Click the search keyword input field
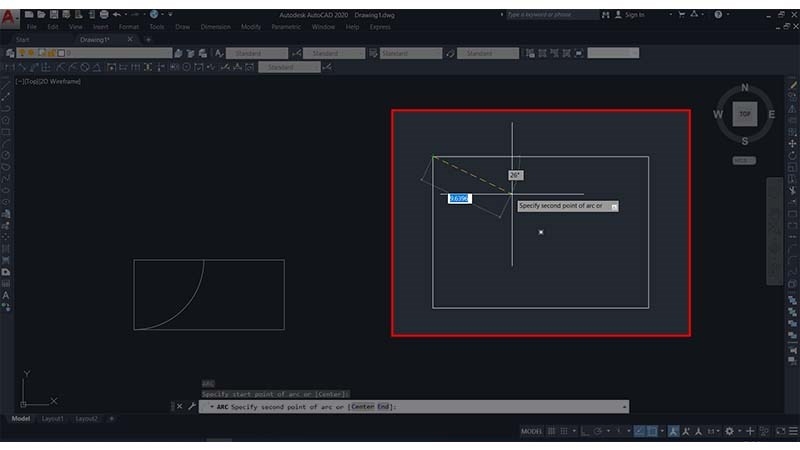The height and width of the screenshot is (450, 800). [x=552, y=15]
